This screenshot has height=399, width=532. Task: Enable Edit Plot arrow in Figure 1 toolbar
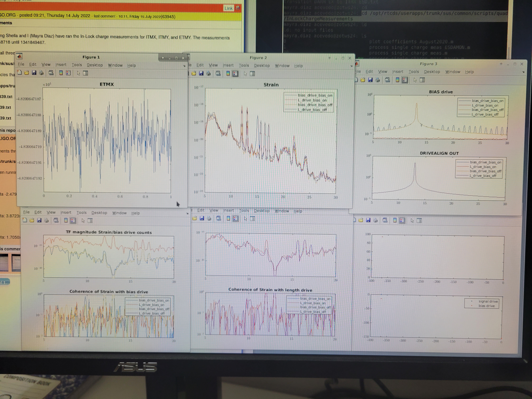pyautogui.click(x=78, y=73)
